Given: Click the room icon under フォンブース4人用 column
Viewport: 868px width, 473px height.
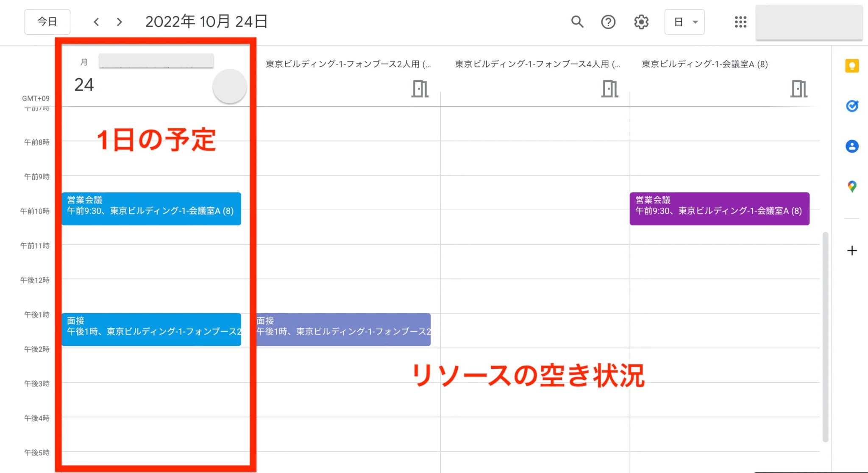Looking at the screenshot, I should [609, 88].
